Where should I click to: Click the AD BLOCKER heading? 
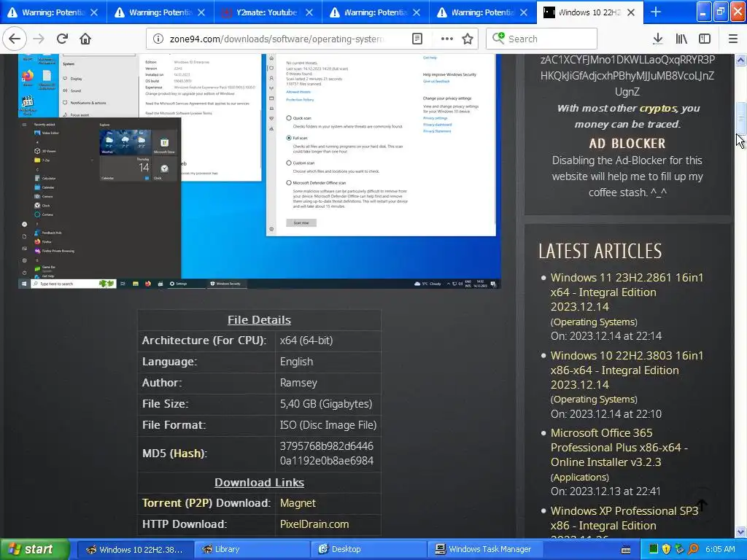coord(627,144)
